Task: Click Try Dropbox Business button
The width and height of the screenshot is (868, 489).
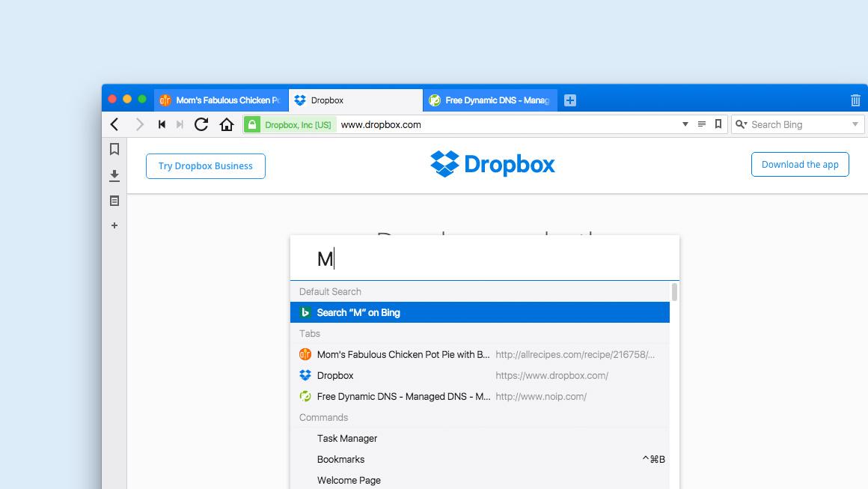Action: click(x=205, y=166)
